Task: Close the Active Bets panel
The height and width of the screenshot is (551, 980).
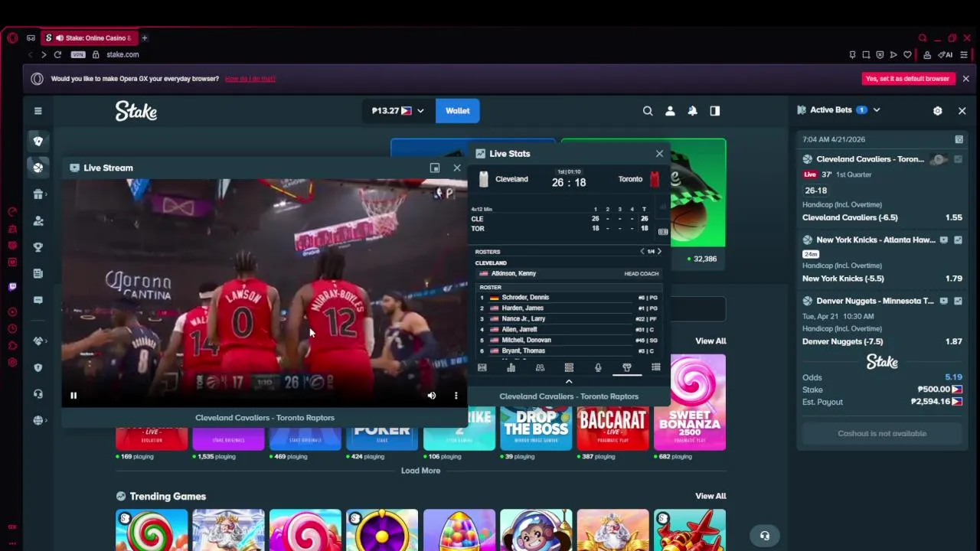Action: pos(962,111)
